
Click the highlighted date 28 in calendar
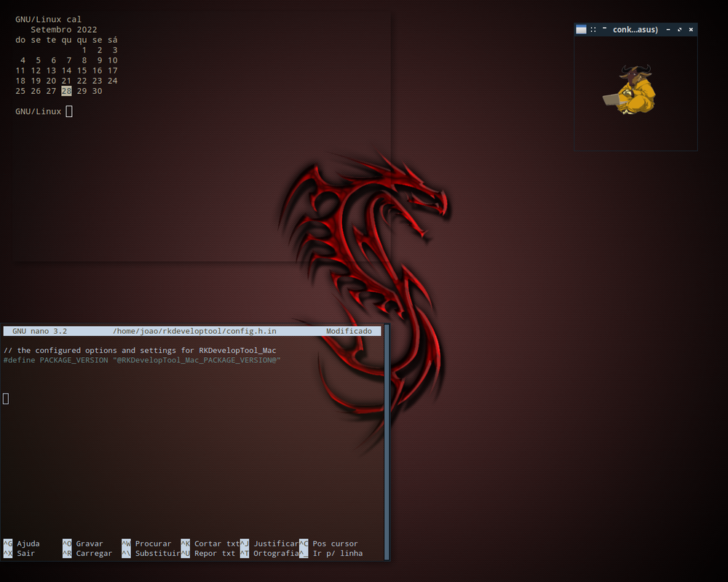pyautogui.click(x=66, y=91)
